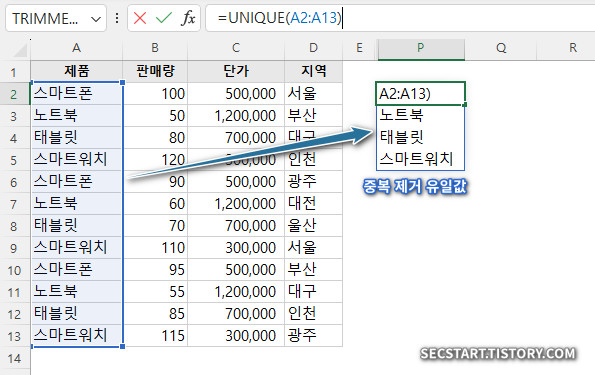595x375 pixels.
Task: Click cell P3 containing 노트북
Action: pos(420,115)
